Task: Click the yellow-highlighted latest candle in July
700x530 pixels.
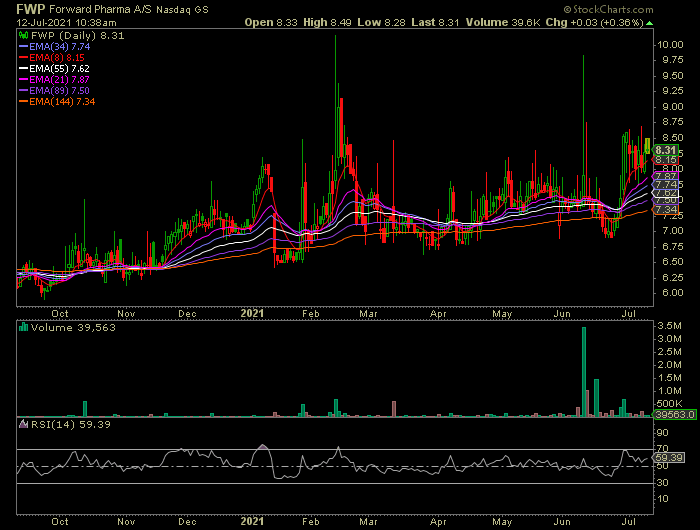Action: click(x=647, y=146)
